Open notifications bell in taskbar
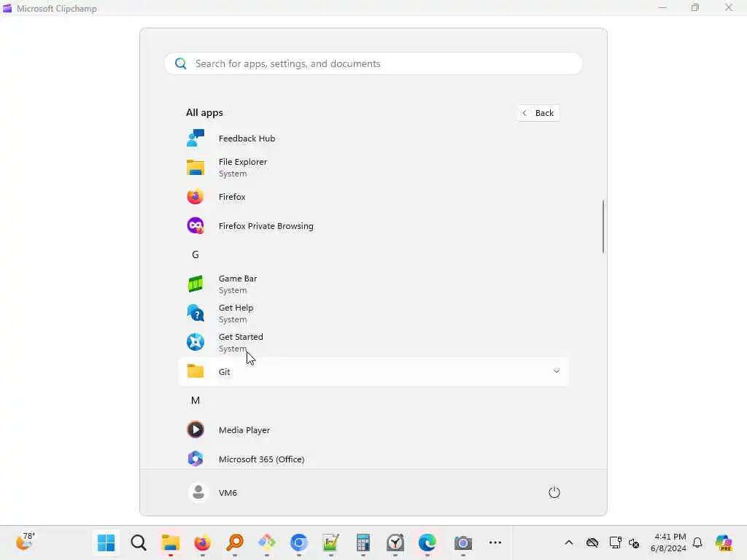The height and width of the screenshot is (560, 747). pos(697,542)
